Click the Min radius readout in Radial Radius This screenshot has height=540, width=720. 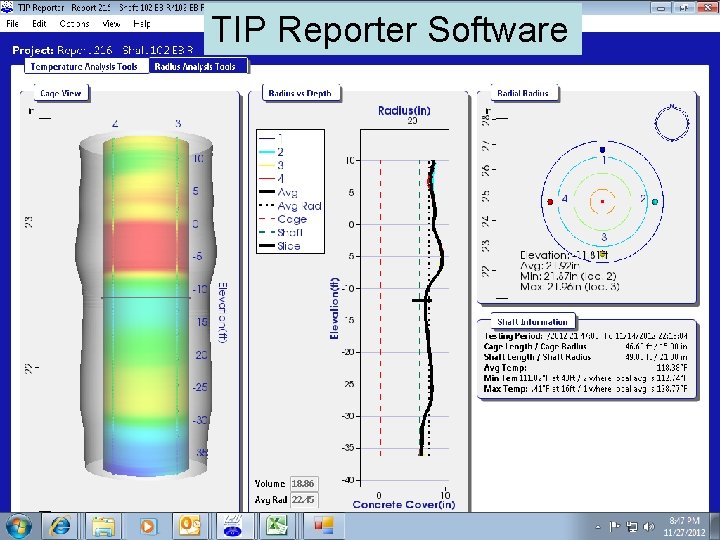point(568,276)
